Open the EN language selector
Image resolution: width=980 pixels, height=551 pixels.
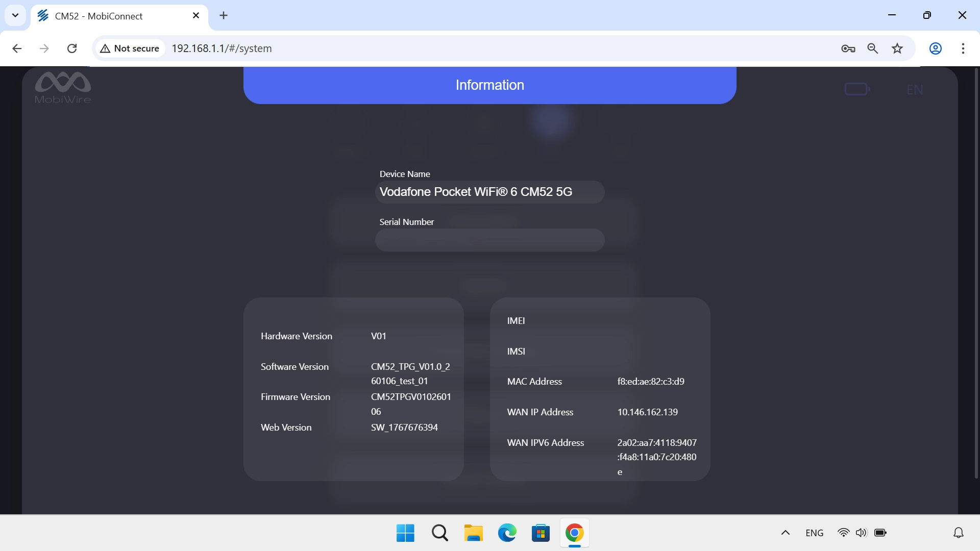914,89
